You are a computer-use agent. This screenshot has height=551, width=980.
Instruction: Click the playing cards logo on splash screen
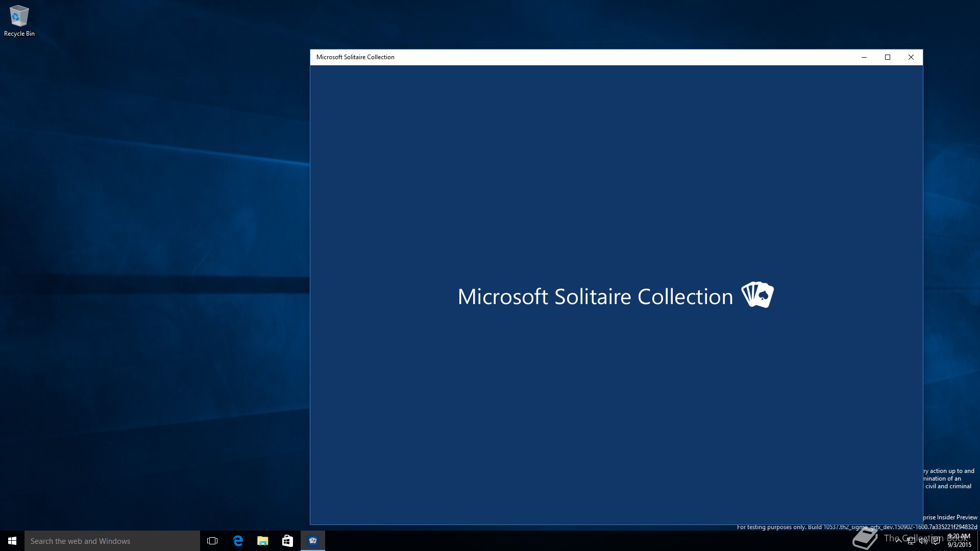[x=757, y=295]
